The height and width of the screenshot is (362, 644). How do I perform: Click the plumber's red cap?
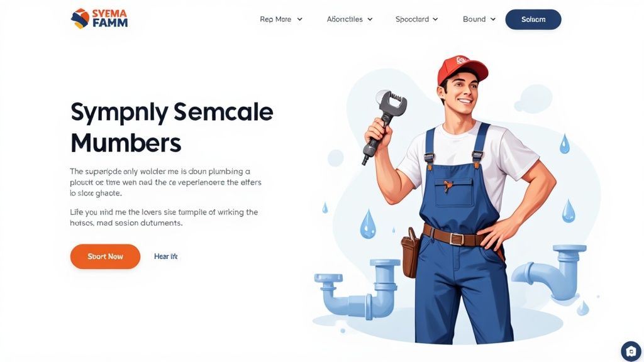(462, 69)
